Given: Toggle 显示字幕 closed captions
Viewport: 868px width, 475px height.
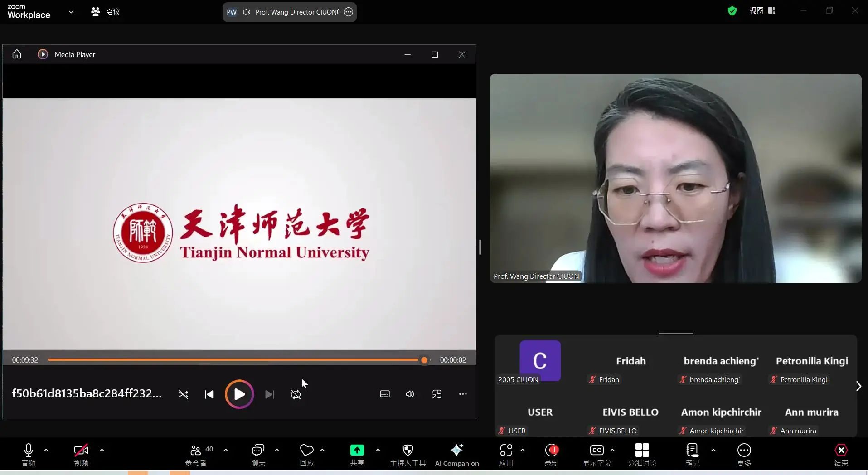Looking at the screenshot, I should coord(597,455).
